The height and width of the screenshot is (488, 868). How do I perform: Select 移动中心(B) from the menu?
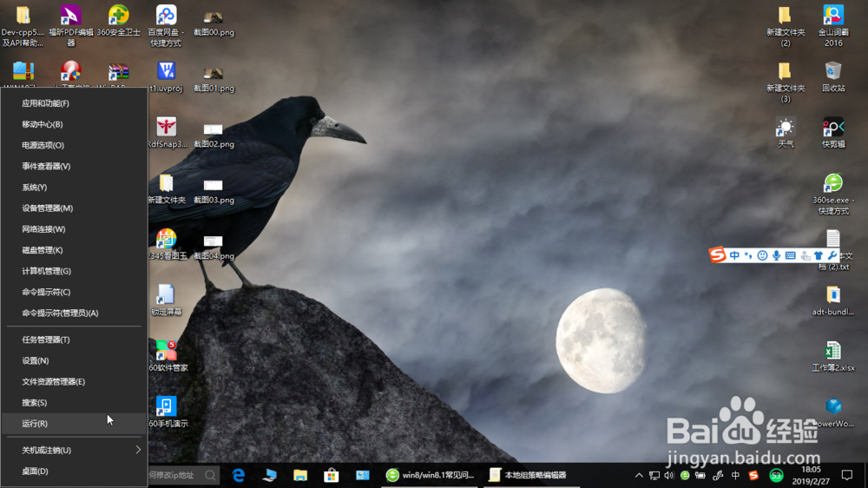[74, 124]
